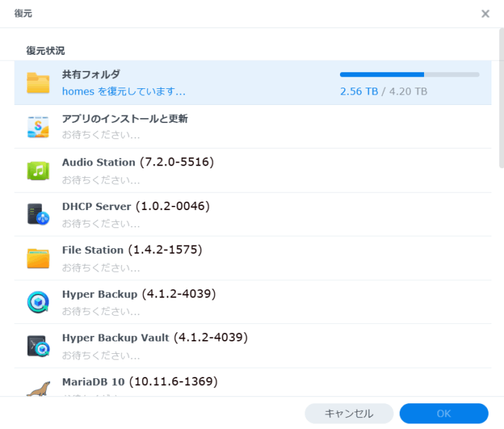Click the Hyper Backup icon
Image resolution: width=504 pixels, height=429 pixels.
pyautogui.click(x=38, y=302)
